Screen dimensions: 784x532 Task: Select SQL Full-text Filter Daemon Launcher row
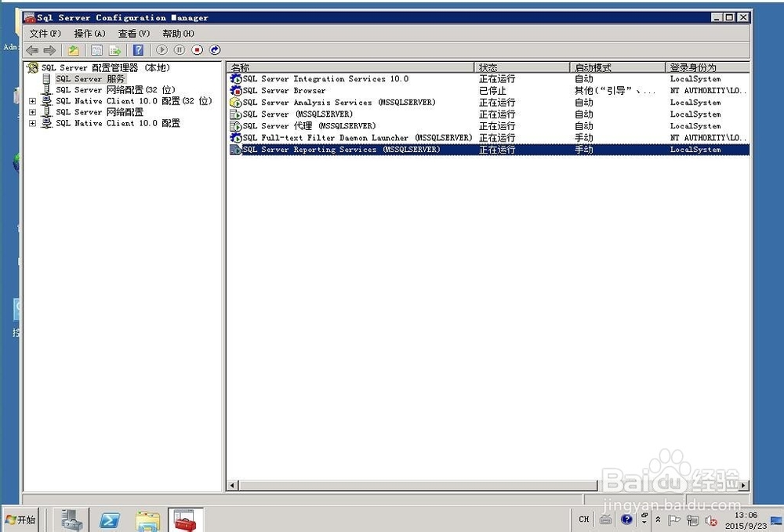pyautogui.click(x=489, y=138)
